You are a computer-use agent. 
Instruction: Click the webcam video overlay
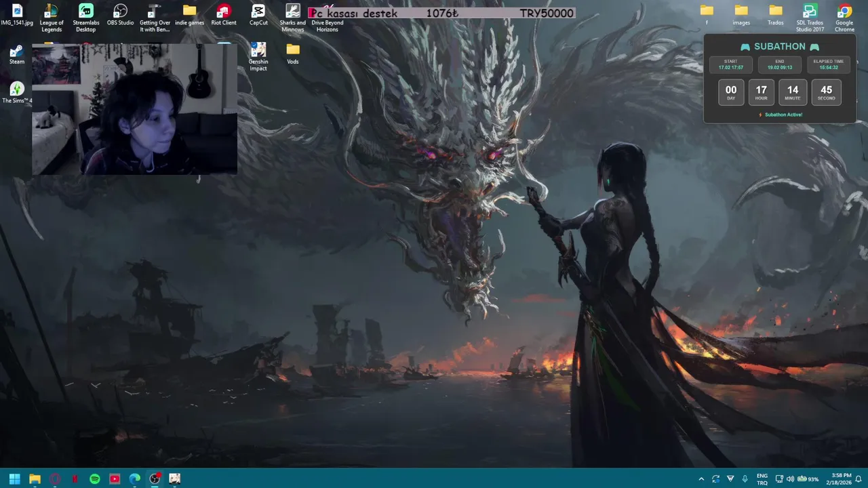(134, 109)
